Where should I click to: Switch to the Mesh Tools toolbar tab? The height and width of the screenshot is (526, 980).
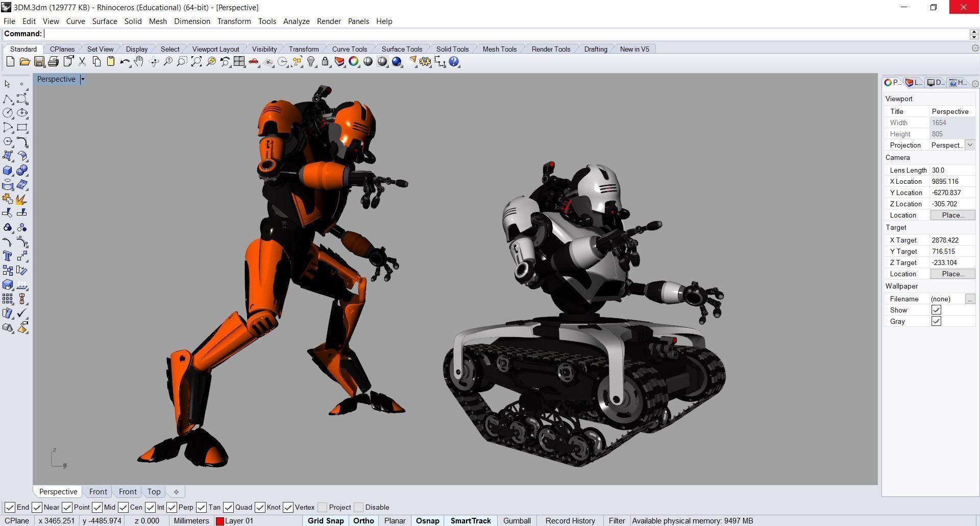[500, 49]
